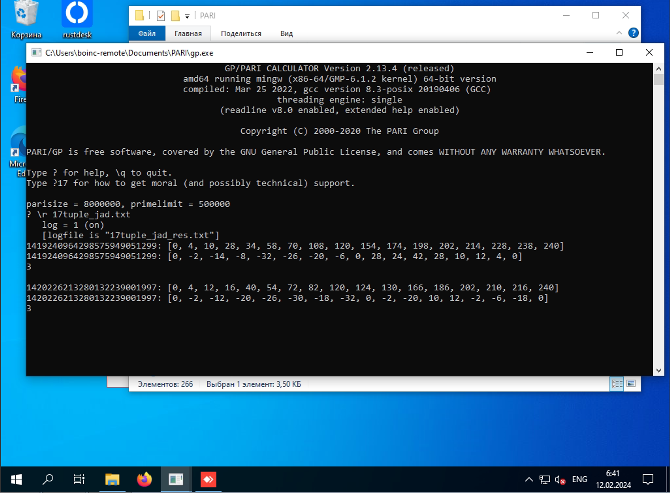
Task: Click the GP/PARI CALCULATOR Version line
Action: click(x=339, y=68)
